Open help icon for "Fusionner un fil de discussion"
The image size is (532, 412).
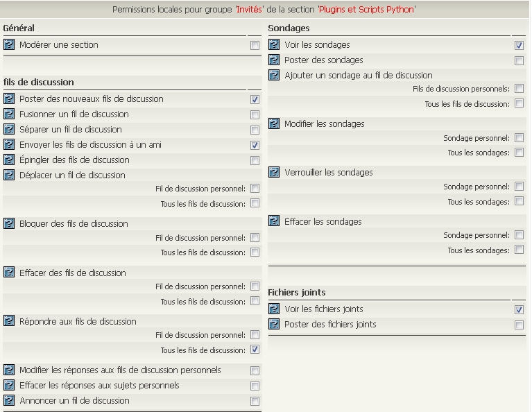(9, 114)
